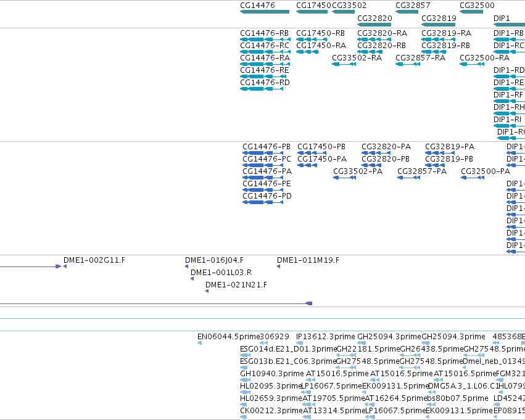
Task: Select transcript CG14476-RB
Action: tap(265, 39)
